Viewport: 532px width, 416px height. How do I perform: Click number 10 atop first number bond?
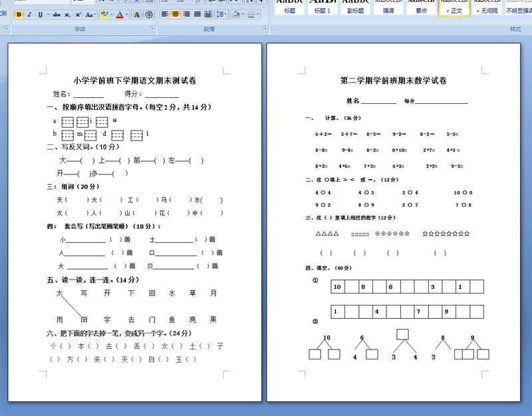(327, 337)
